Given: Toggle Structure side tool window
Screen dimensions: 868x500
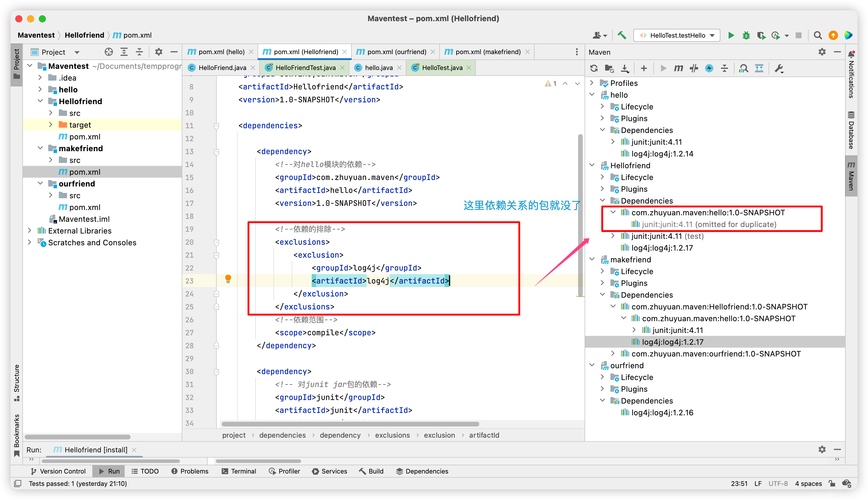Looking at the screenshot, I should 16,383.
